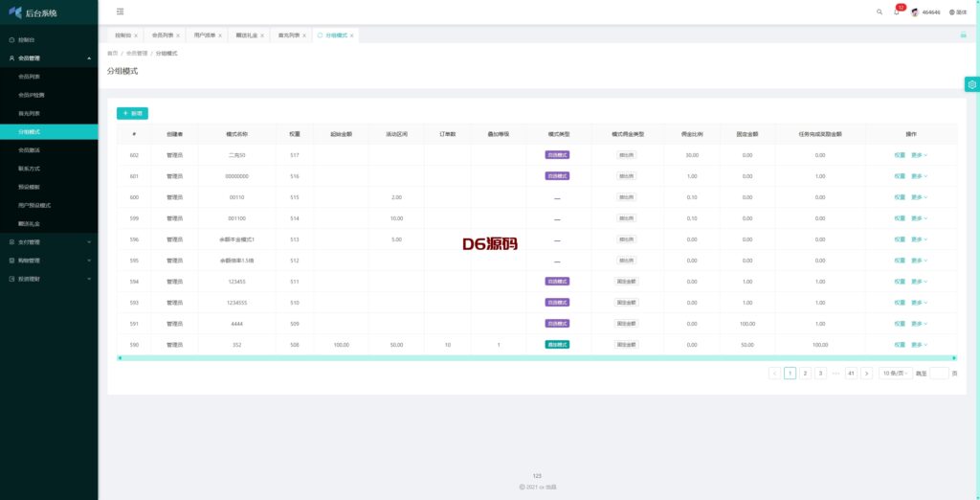Image resolution: width=980 pixels, height=500 pixels.
Task: Close the 会员列表 tab
Action: tap(178, 35)
